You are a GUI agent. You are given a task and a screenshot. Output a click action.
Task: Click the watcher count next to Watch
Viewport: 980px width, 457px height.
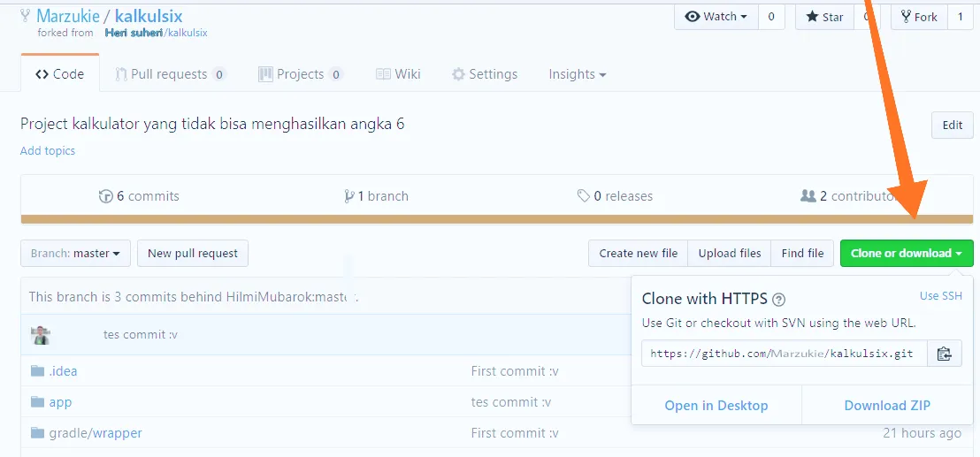771,17
